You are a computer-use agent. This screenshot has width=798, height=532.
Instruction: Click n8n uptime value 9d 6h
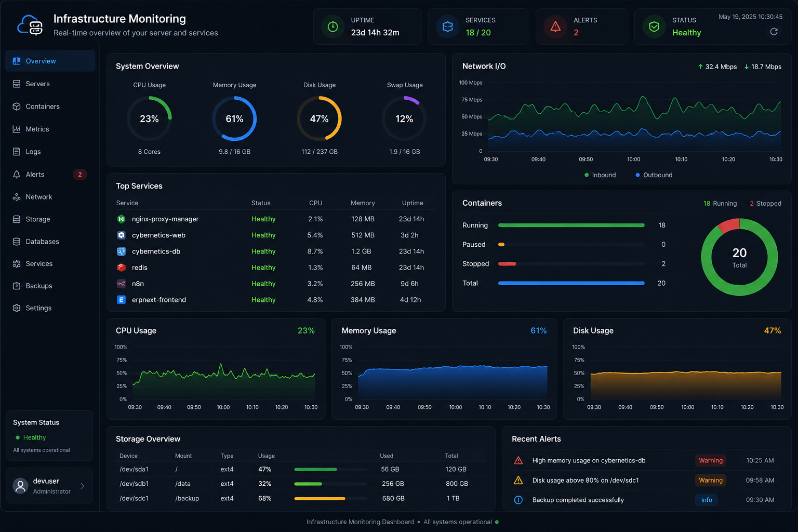point(409,284)
